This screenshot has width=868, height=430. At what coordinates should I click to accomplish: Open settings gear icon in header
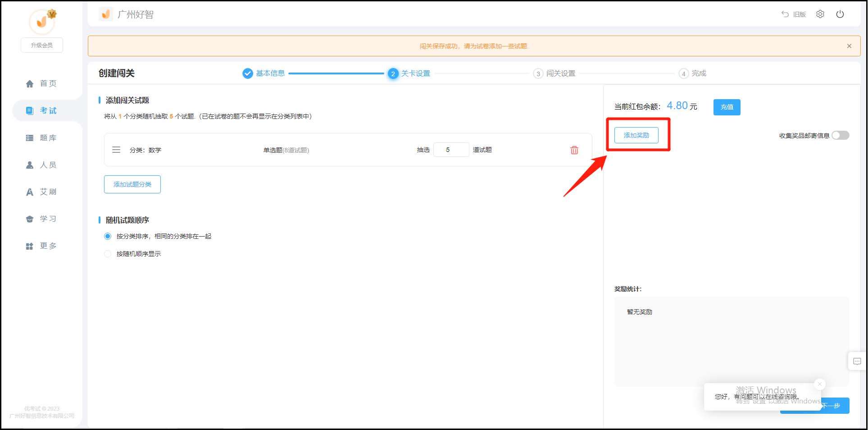click(x=820, y=14)
